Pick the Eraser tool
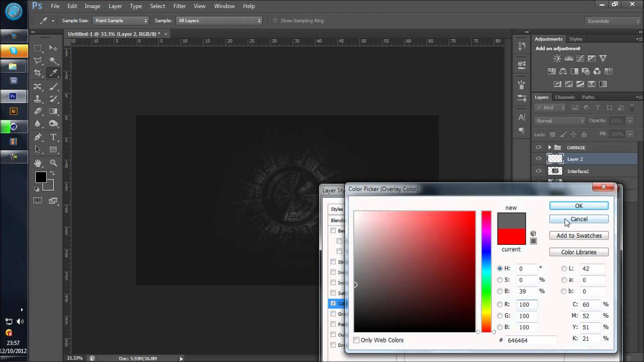 coord(38,111)
